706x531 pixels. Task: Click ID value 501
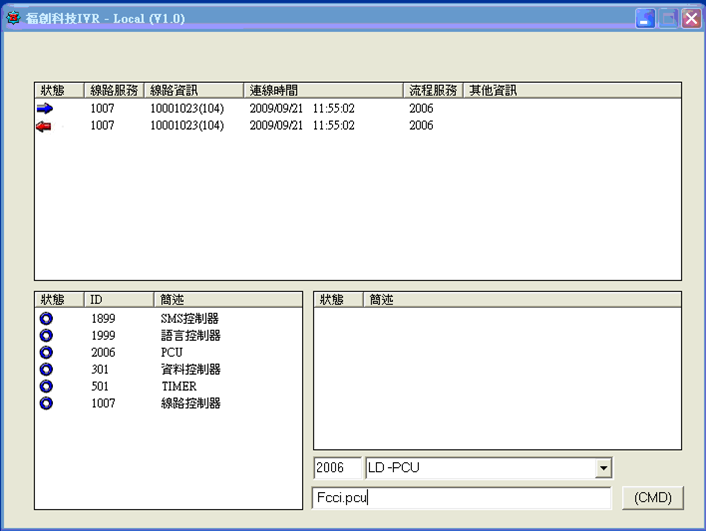[100, 386]
